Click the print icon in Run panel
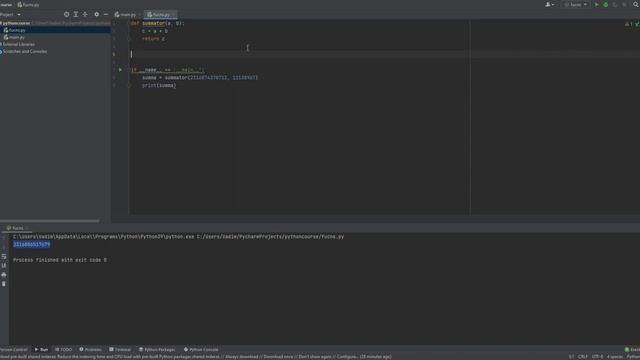The image size is (640, 360). click(4, 275)
